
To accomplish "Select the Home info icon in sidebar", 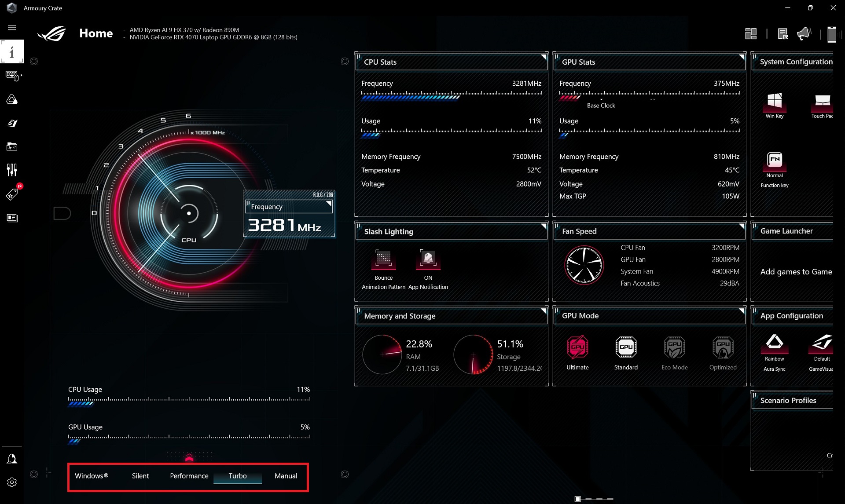I will (12, 52).
